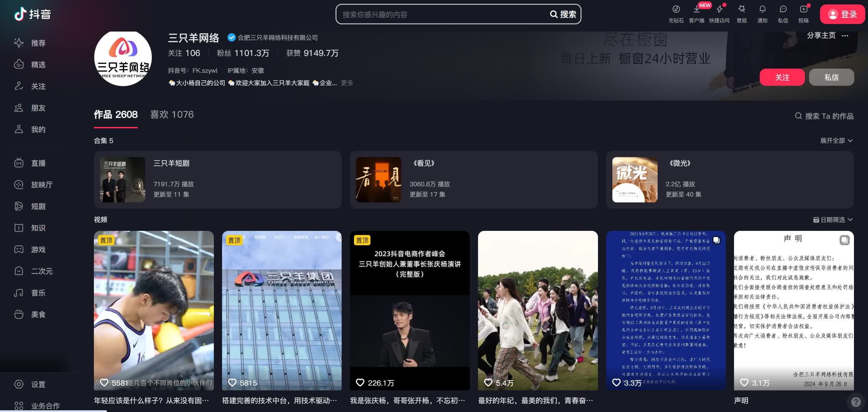Screen dimensions: 868x412
Task: Open the 2023抖音电商作者峰会 speech video
Action: [409, 310]
